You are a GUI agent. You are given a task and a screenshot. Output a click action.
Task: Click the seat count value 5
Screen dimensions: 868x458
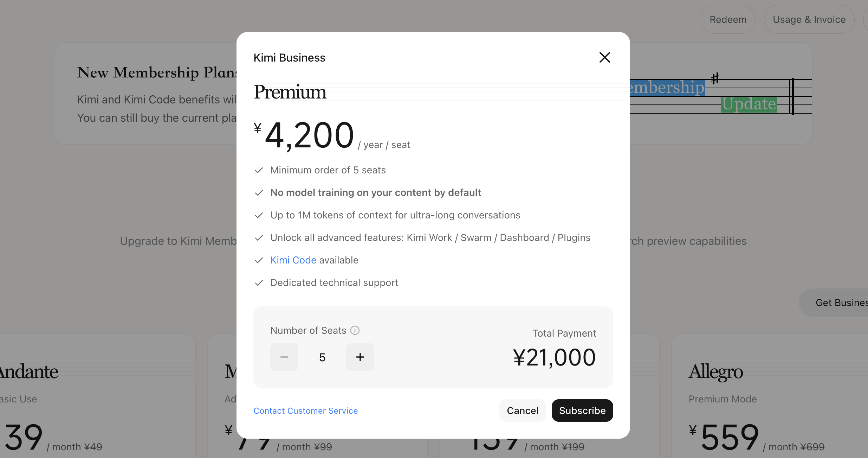pyautogui.click(x=322, y=357)
